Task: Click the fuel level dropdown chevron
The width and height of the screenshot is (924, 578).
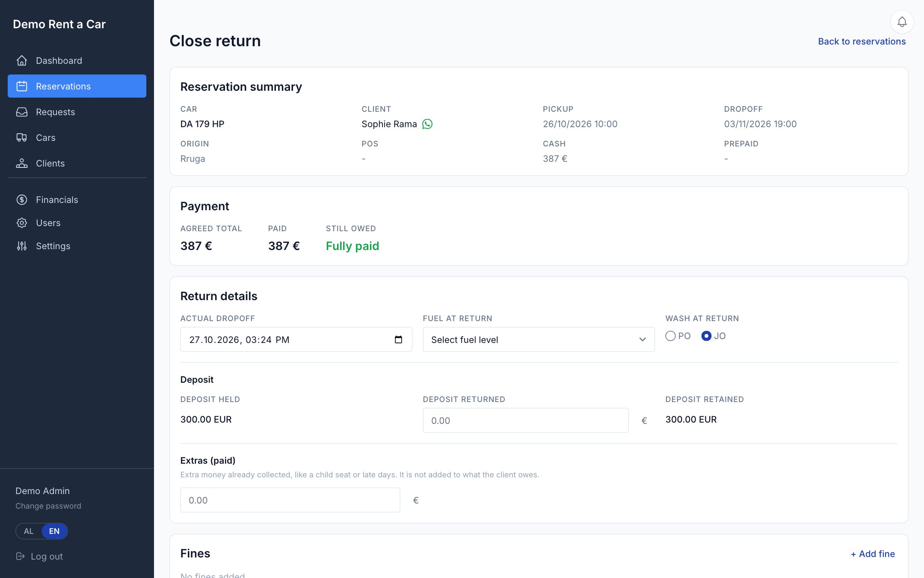Action: click(x=642, y=340)
